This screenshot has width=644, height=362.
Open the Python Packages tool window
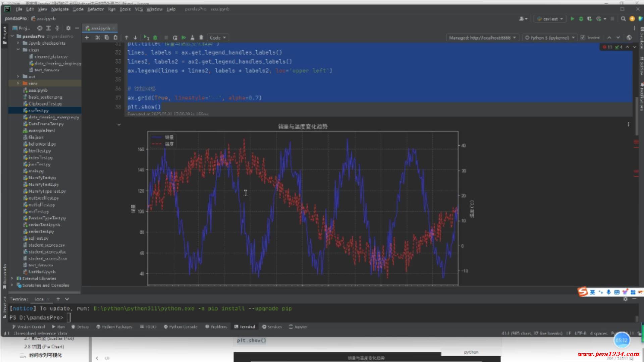click(114, 326)
